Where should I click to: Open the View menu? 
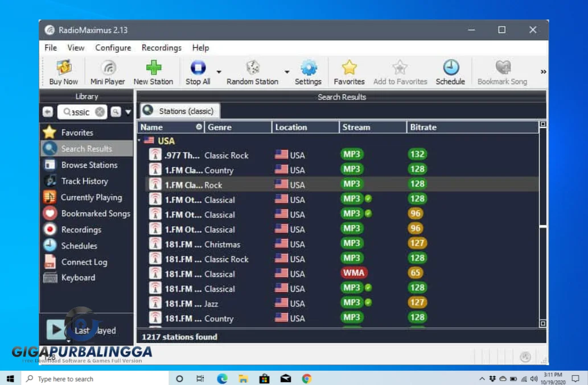(76, 48)
